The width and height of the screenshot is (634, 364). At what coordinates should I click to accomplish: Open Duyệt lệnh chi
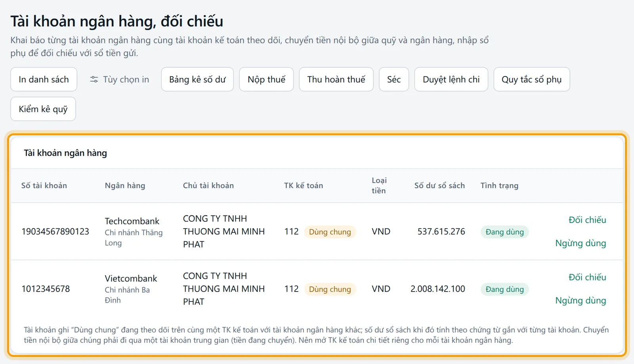coord(451,79)
